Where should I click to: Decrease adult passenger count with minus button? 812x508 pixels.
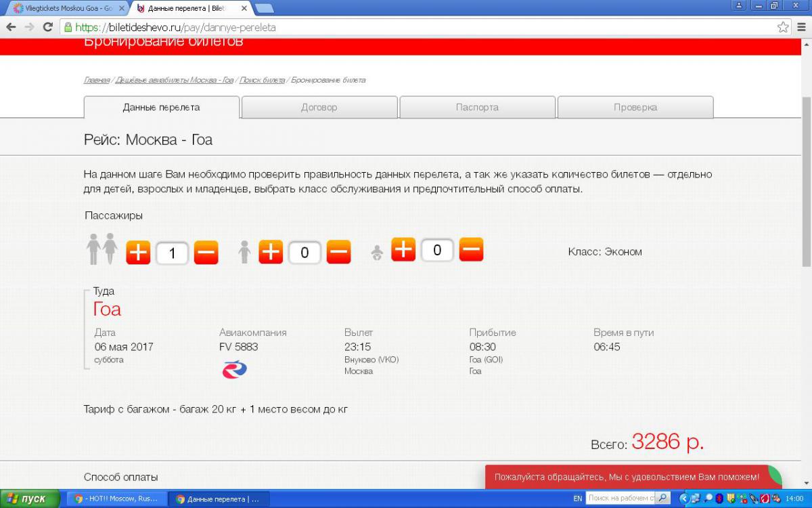[x=206, y=253]
